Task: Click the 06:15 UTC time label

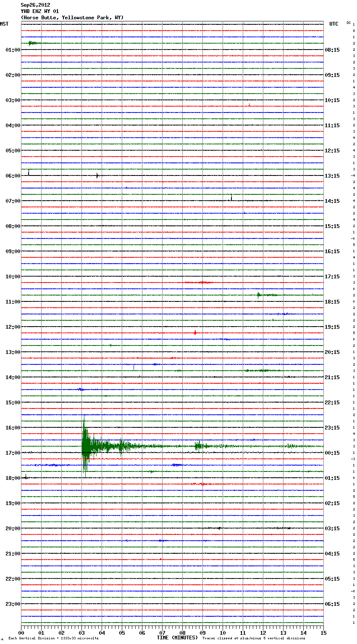Action: point(332,604)
